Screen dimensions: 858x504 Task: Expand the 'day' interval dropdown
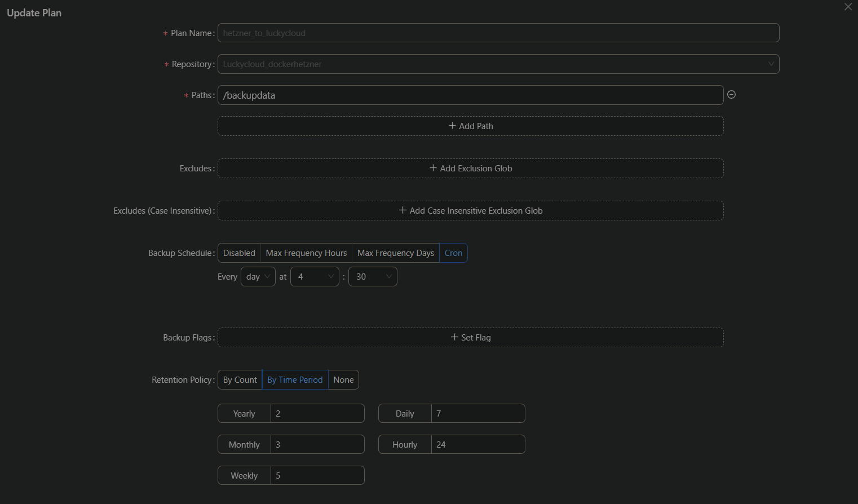pos(258,277)
